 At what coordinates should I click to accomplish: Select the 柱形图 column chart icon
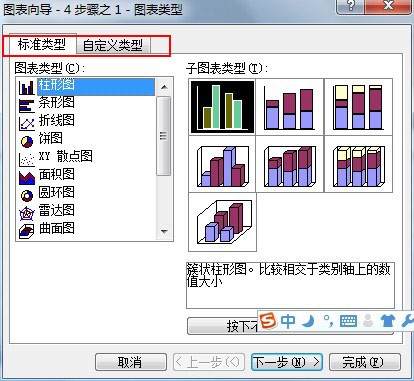point(27,87)
